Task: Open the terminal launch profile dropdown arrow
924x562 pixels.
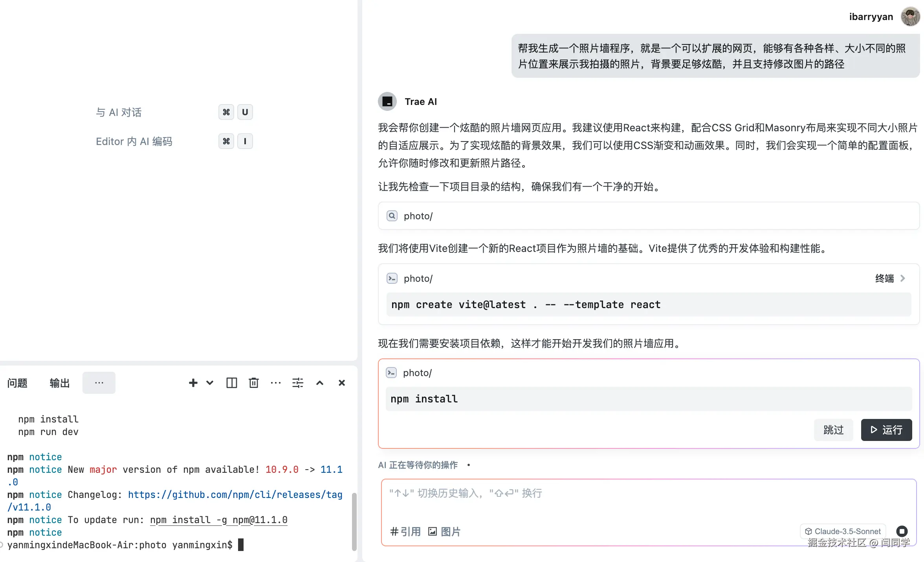Action: [x=210, y=383]
